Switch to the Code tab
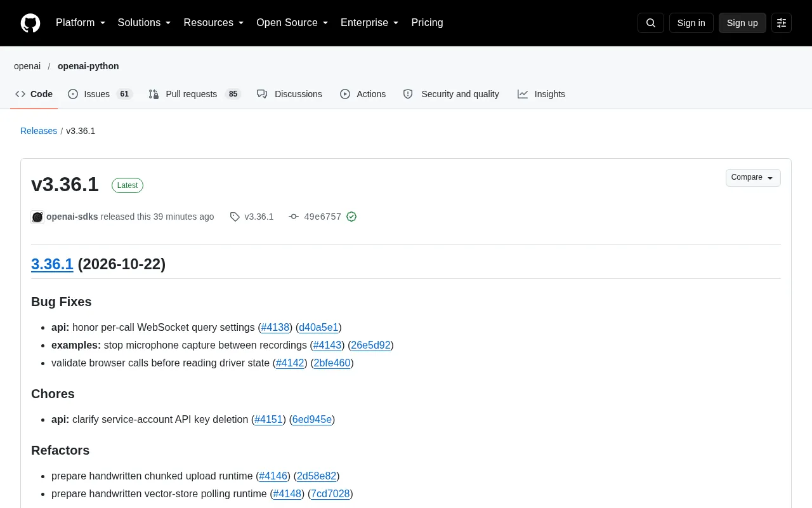 pos(34,94)
